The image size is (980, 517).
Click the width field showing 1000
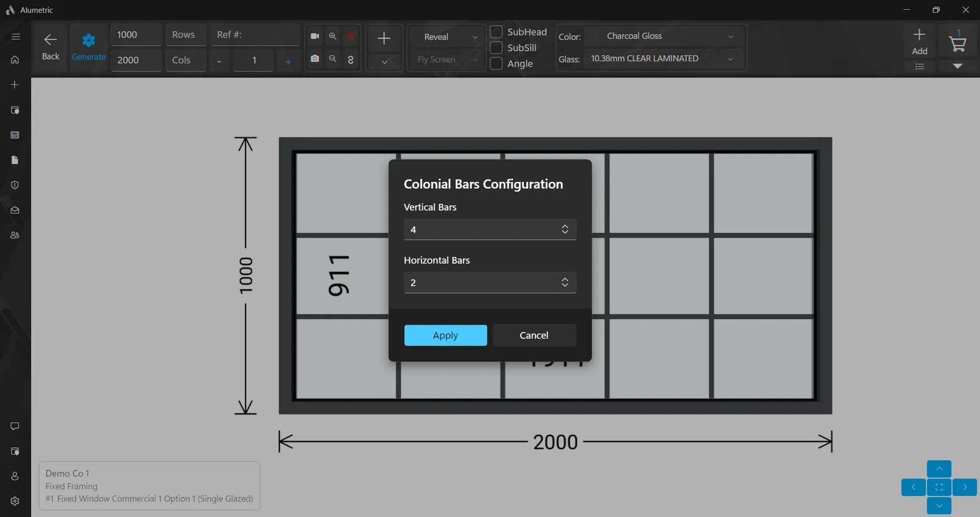(x=136, y=35)
